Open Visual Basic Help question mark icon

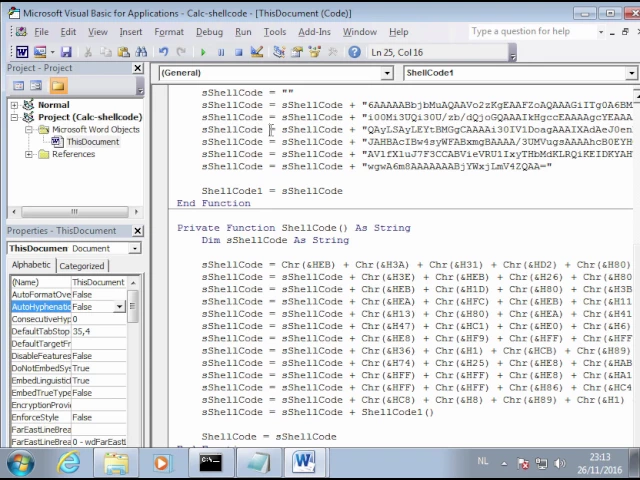pos(354,52)
